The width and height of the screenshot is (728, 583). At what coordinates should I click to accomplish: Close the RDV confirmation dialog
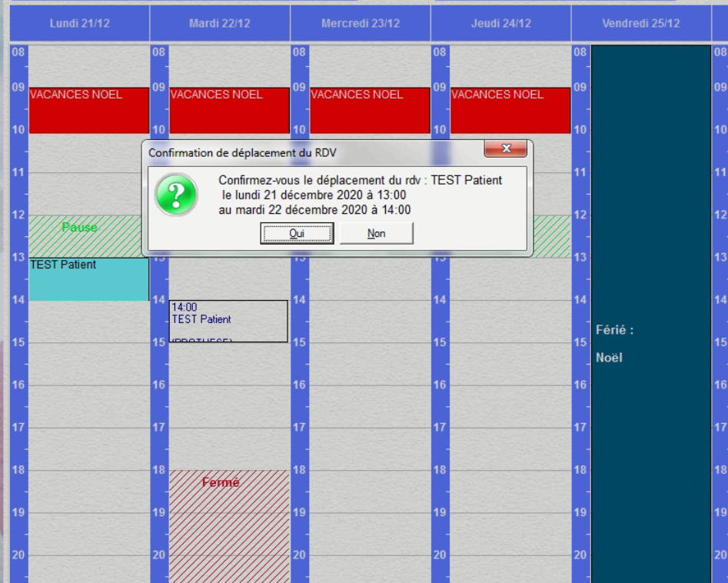[x=504, y=148]
